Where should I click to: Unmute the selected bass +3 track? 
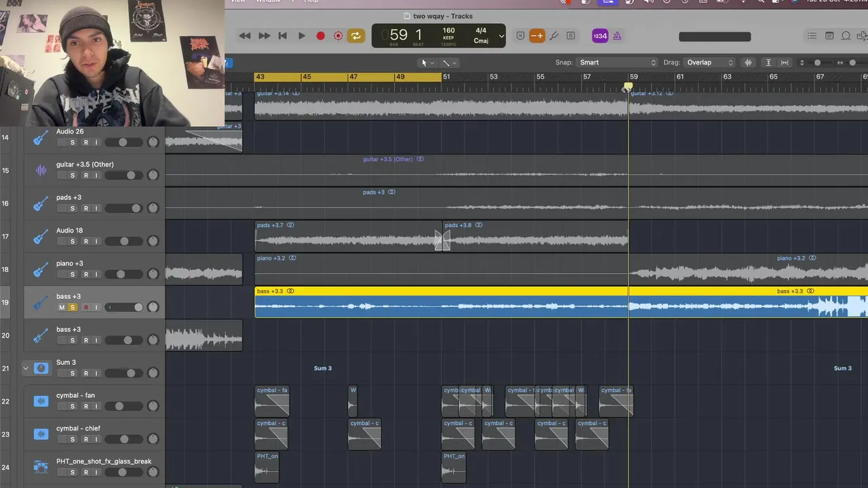pos(62,307)
